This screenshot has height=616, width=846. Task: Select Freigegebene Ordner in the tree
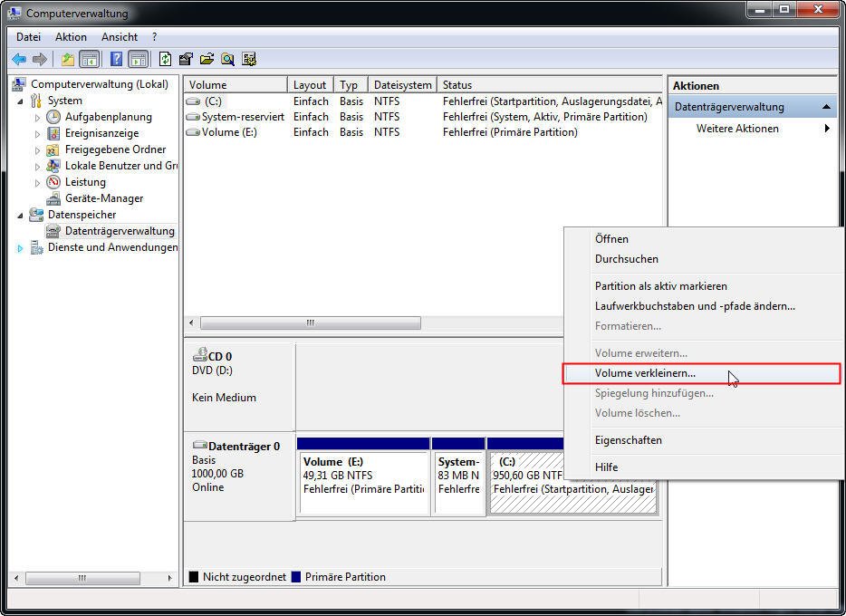(115, 149)
